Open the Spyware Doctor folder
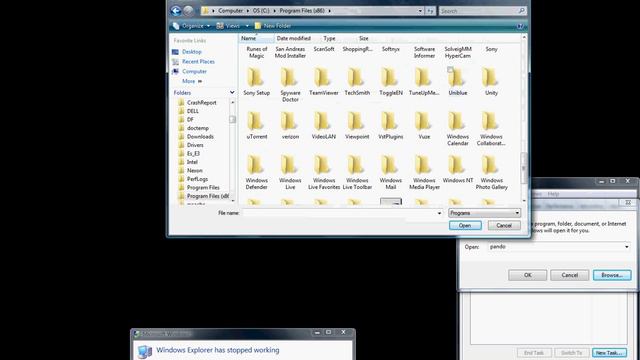This screenshot has width=640, height=360. click(x=290, y=85)
